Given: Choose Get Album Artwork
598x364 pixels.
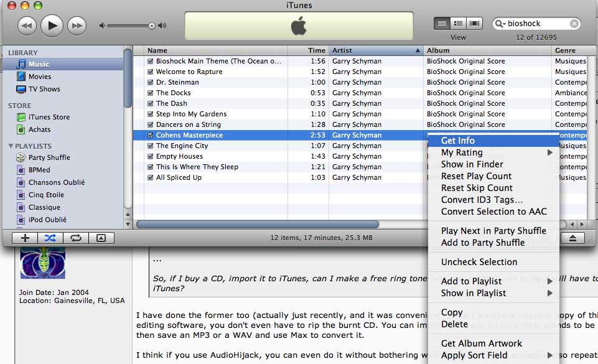Looking at the screenshot, I should click(493, 343).
